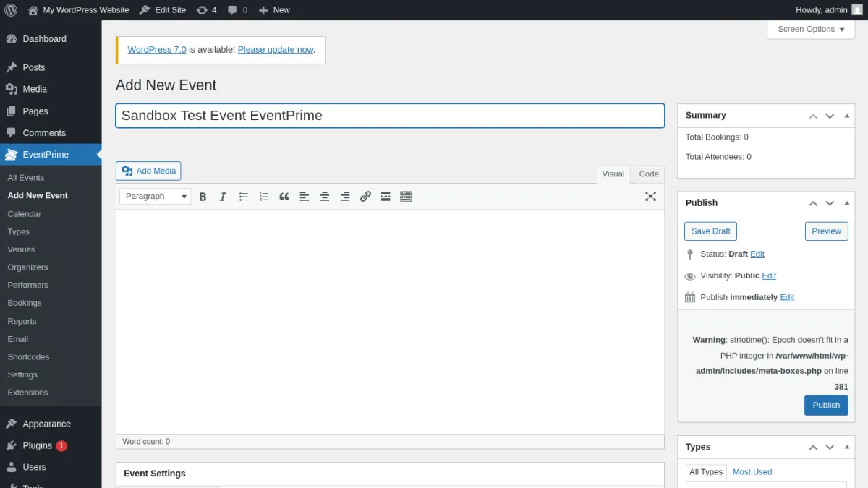Open the Calendar submenu item
Image resolution: width=868 pixels, height=488 pixels.
tap(25, 214)
